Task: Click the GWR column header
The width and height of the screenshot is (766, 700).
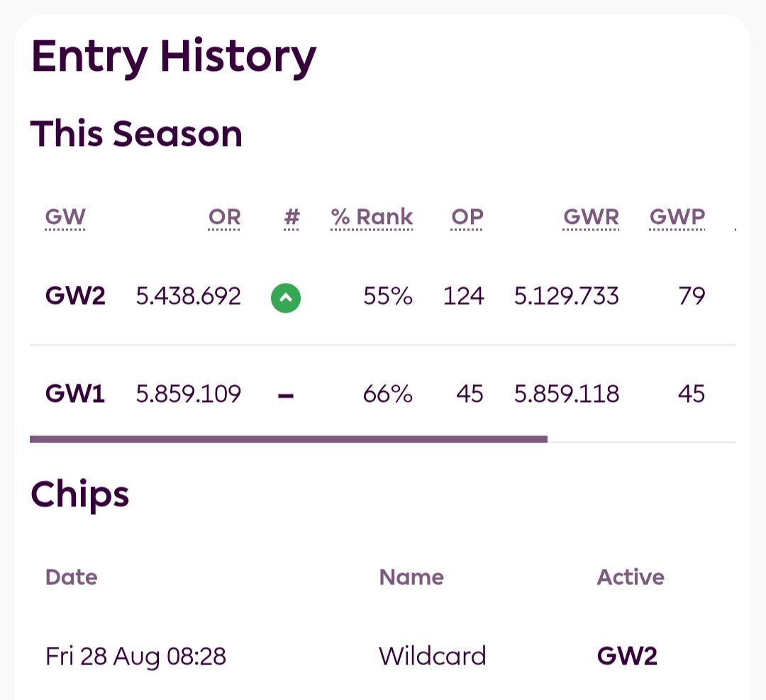Action: [591, 217]
